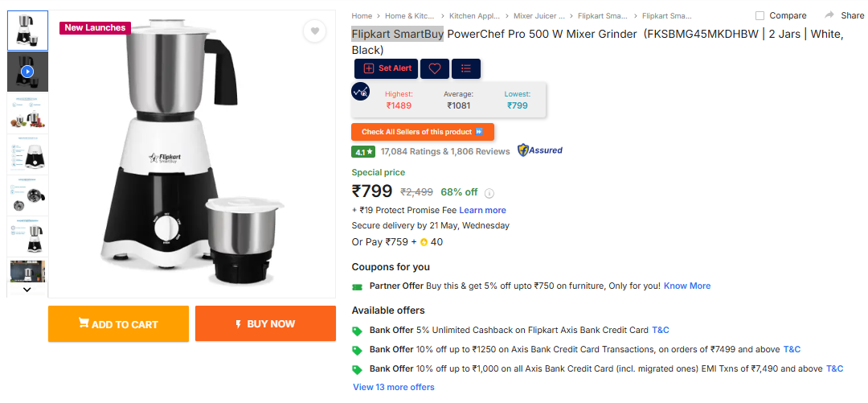The width and height of the screenshot is (868, 403).
Task: Click the BUY NOW button
Action: point(266,323)
